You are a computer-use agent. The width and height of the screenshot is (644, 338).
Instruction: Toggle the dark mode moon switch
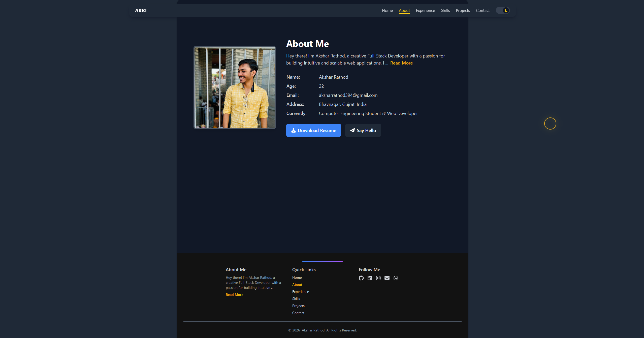[503, 10]
